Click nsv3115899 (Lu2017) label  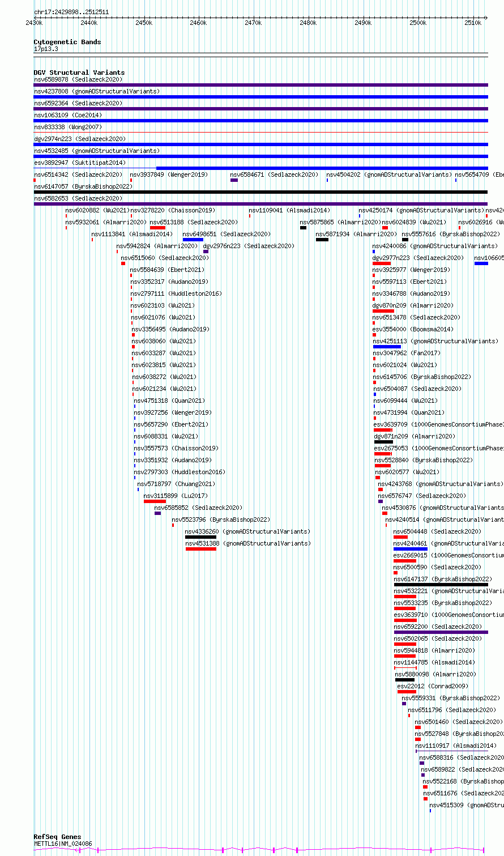(176, 496)
